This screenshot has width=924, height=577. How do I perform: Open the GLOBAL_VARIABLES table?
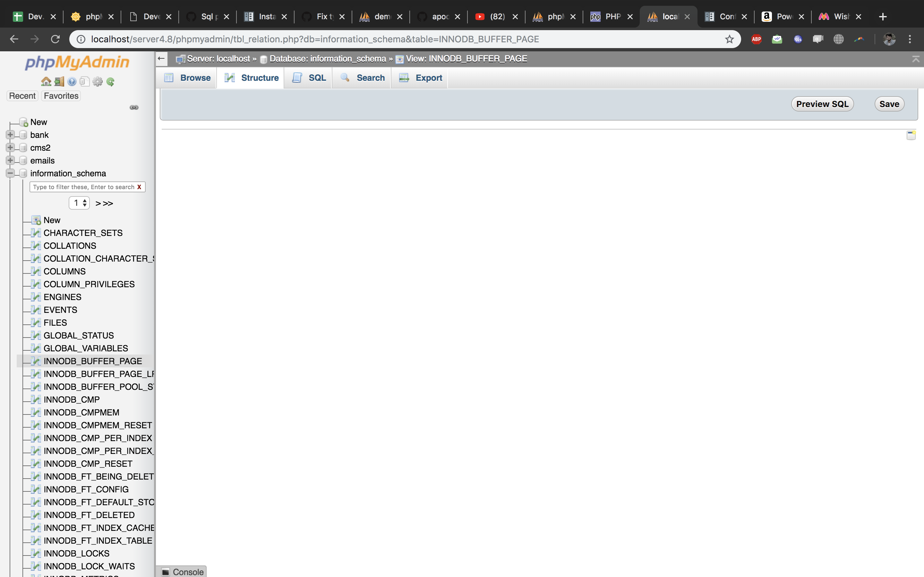pyautogui.click(x=86, y=348)
